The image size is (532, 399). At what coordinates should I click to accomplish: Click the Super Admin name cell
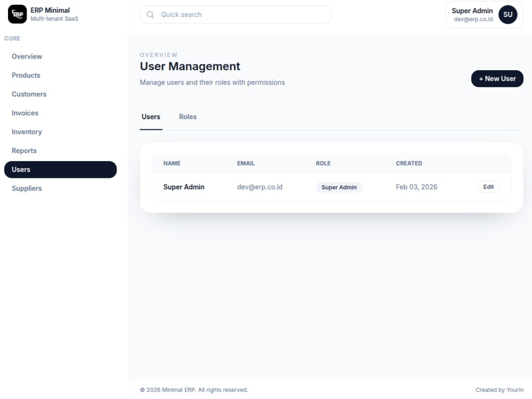coord(184,187)
